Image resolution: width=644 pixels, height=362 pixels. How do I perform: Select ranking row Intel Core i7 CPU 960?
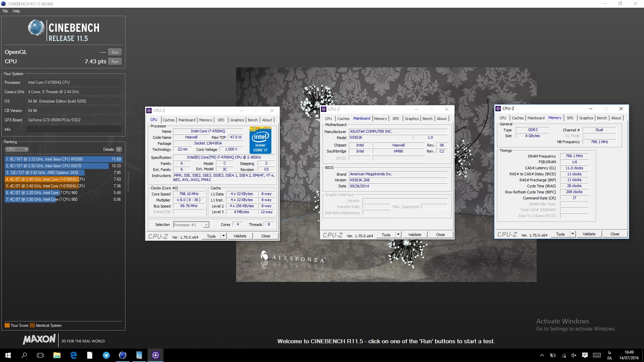click(63, 193)
